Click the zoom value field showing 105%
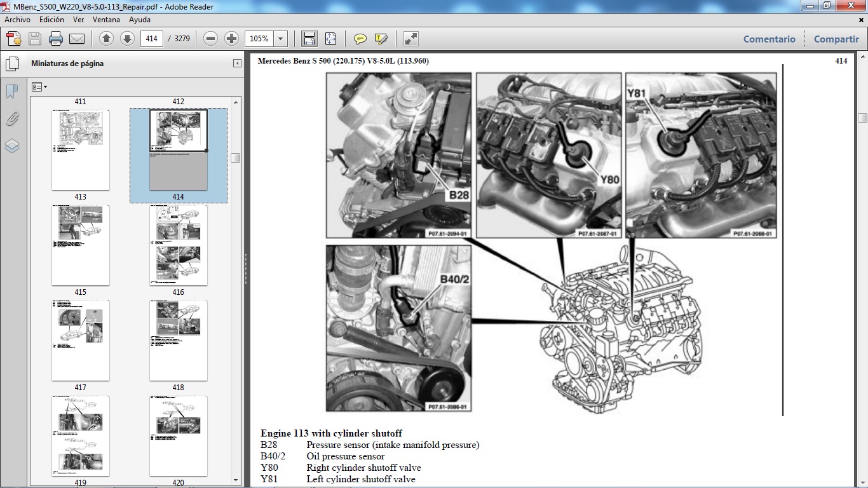 click(x=259, y=39)
